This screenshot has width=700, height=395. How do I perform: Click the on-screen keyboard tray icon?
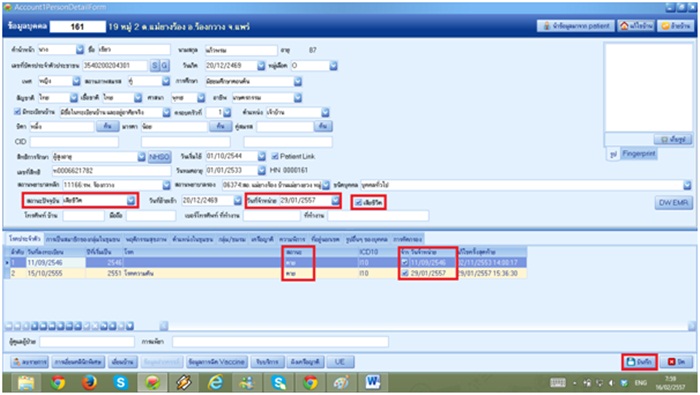[x=558, y=383]
